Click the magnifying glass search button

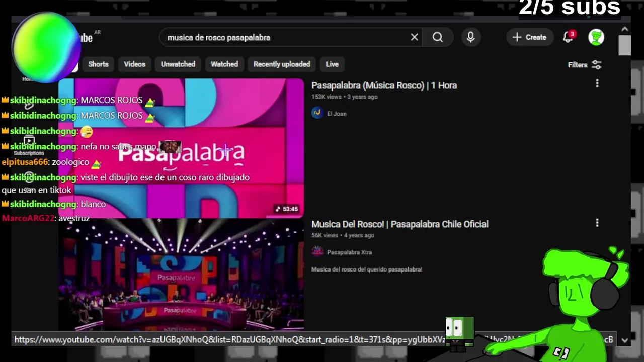pos(438,37)
